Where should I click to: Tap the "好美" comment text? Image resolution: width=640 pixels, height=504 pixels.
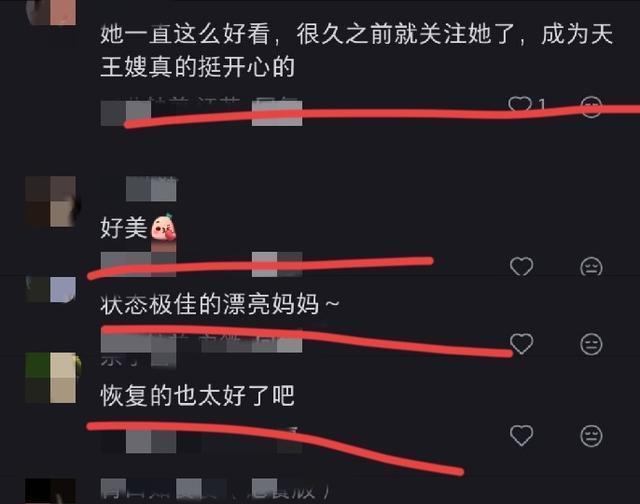pyautogui.click(x=123, y=228)
